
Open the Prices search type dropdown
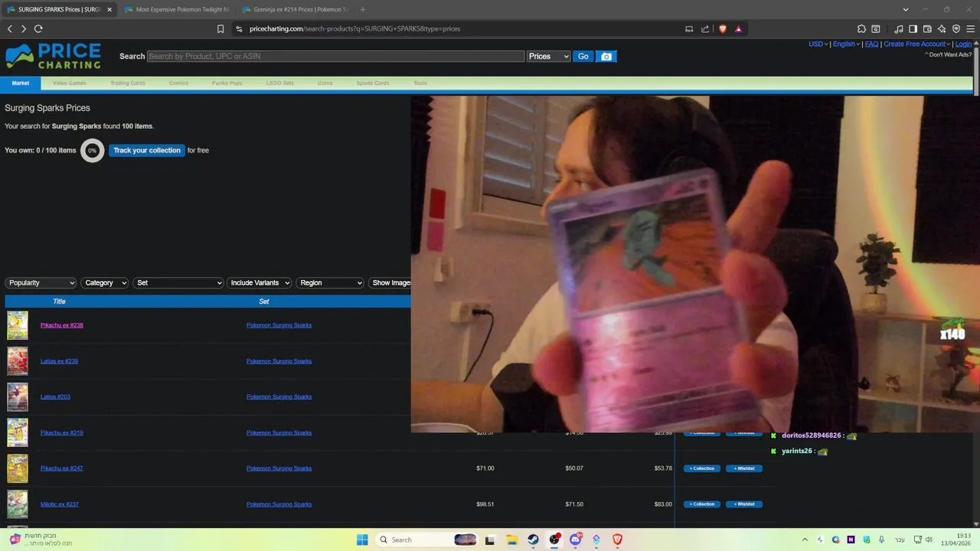tap(549, 56)
